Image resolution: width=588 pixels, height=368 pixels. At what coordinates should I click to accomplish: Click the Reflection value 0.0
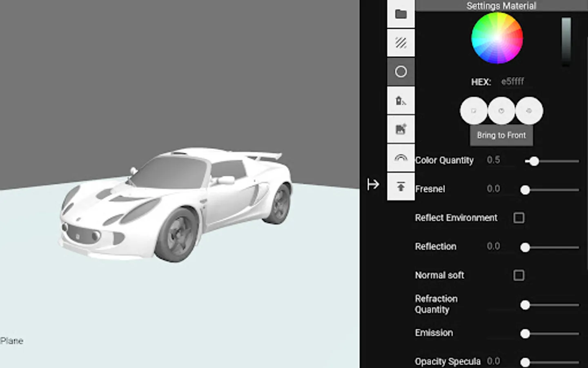click(x=493, y=246)
